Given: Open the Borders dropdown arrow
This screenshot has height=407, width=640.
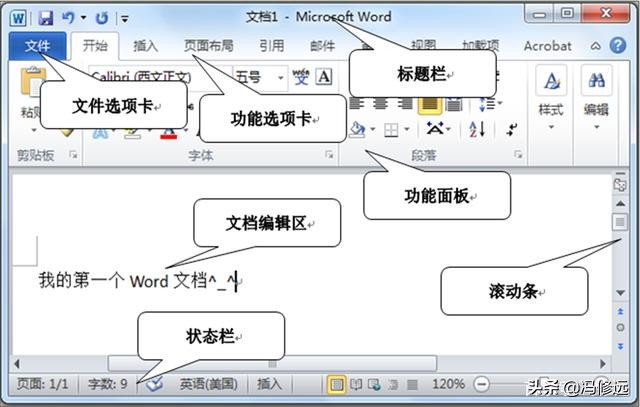Looking at the screenshot, I should click(407, 130).
